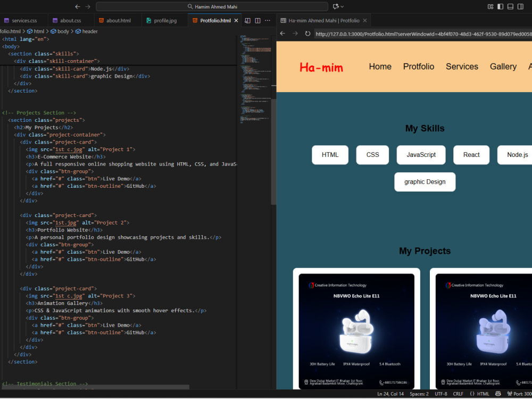
Task: Click the HTML skill card
Action: click(330, 155)
